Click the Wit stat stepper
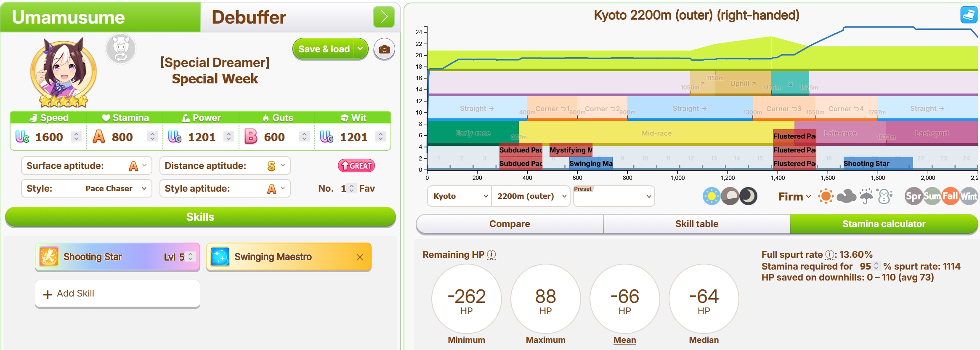The image size is (980, 350). tap(380, 136)
